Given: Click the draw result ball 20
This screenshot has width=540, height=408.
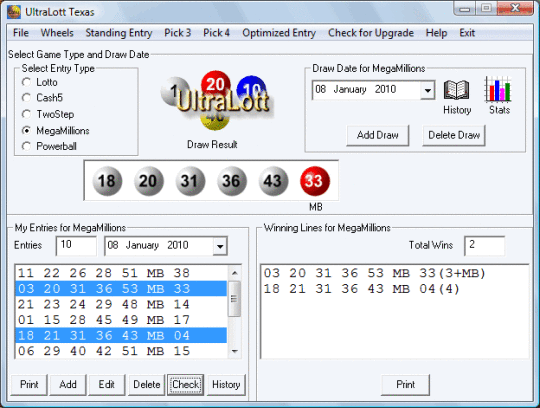Looking at the screenshot, I should point(149,181).
